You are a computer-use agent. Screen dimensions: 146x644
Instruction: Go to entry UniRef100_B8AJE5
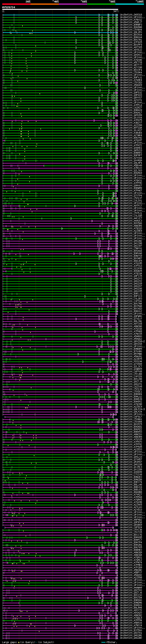tap(131, 261)
